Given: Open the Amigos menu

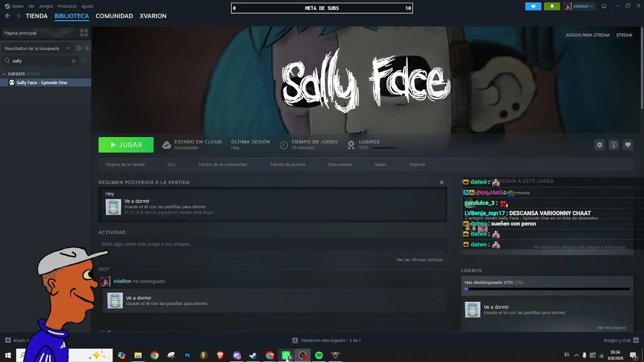Looking at the screenshot, I should point(46,7).
